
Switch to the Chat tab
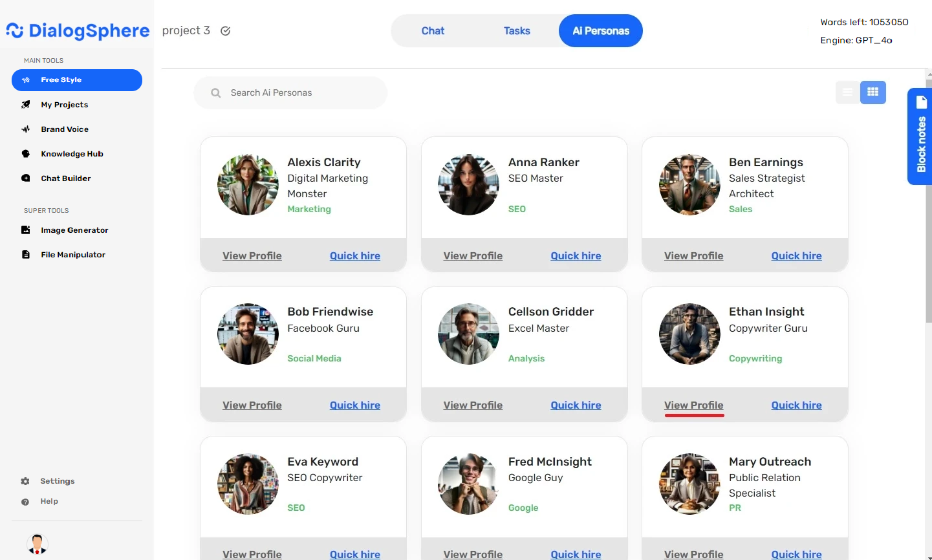pos(433,30)
